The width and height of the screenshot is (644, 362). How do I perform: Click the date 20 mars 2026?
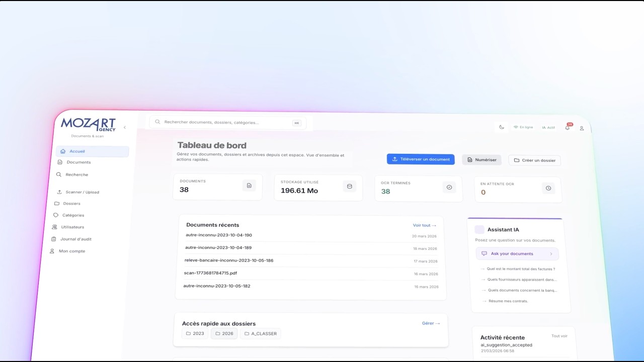[x=424, y=236]
